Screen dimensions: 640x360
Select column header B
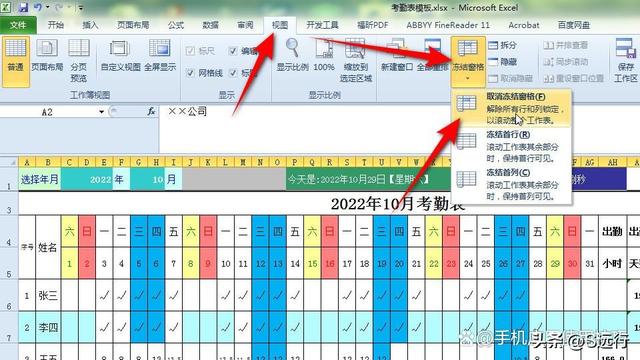48,162
